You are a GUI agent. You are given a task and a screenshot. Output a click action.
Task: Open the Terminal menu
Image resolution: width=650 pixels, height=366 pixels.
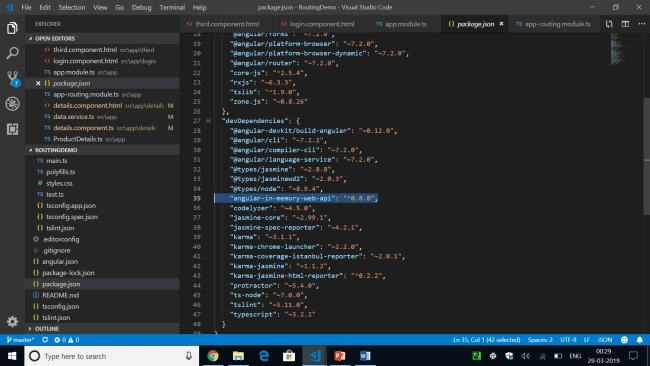click(x=172, y=7)
